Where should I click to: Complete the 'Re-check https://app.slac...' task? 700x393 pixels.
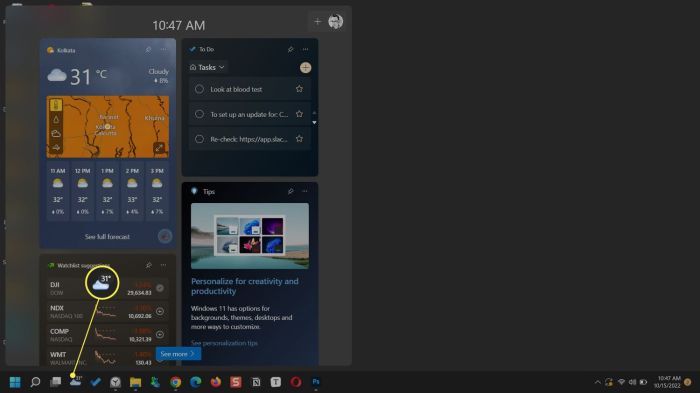pyautogui.click(x=199, y=139)
